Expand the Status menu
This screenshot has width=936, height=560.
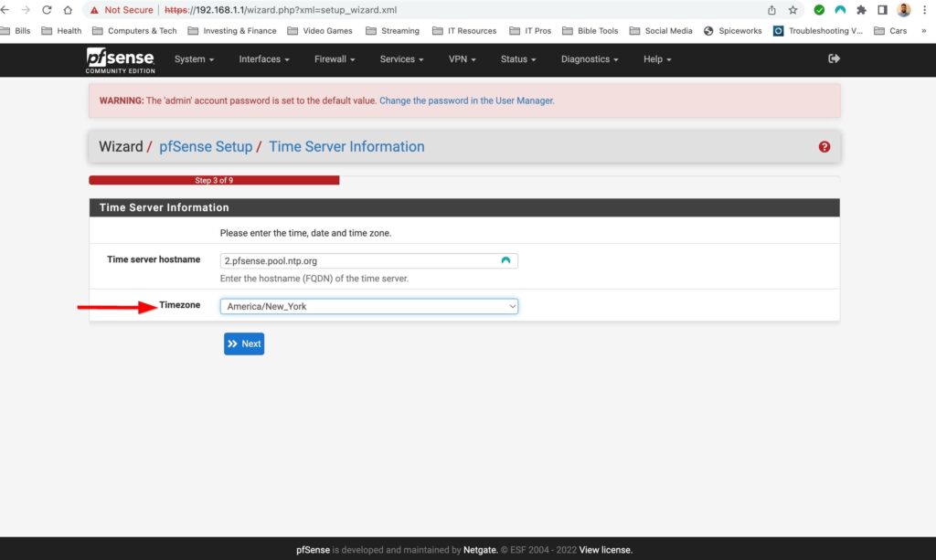pyautogui.click(x=518, y=59)
